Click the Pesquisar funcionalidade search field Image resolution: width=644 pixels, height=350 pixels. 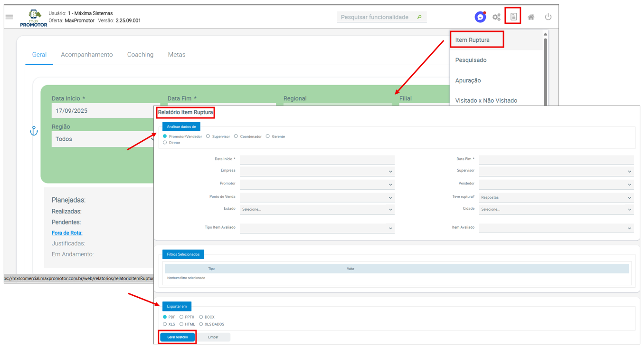point(375,17)
